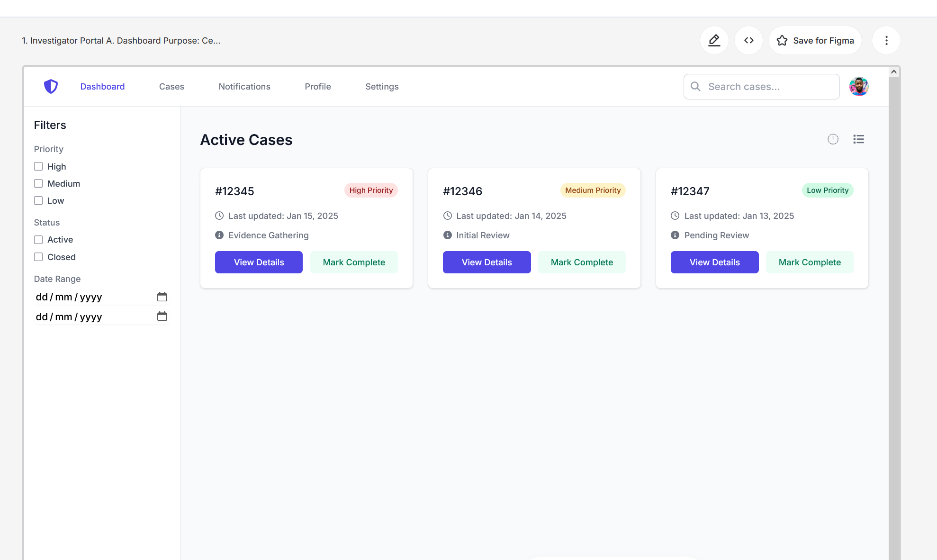Mark case #12347 complete
This screenshot has height=560, width=937.
click(x=810, y=262)
